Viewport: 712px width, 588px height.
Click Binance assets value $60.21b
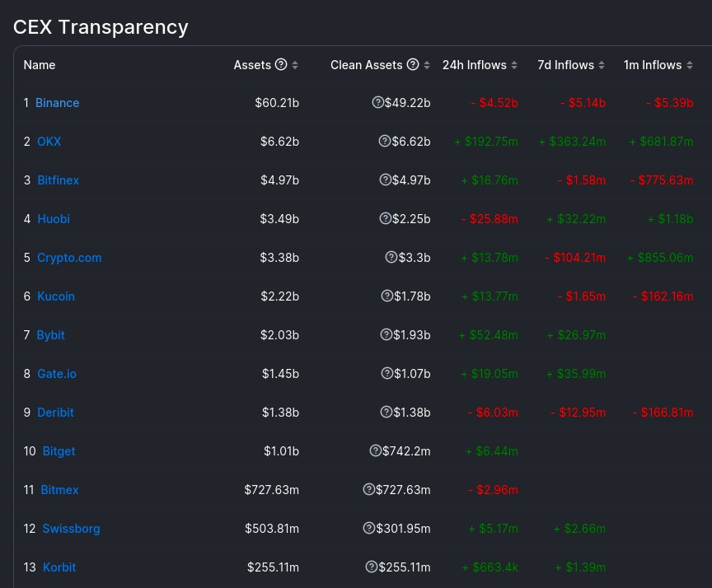[x=277, y=103]
